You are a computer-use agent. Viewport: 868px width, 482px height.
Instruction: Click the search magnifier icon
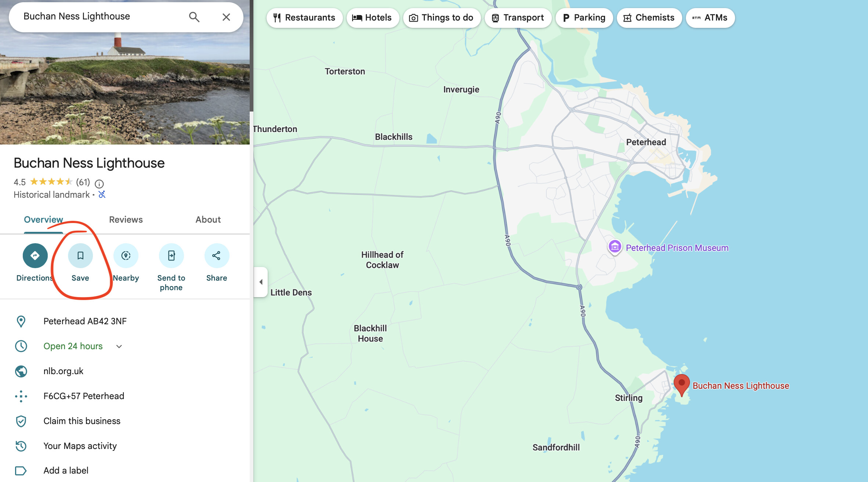[194, 17]
